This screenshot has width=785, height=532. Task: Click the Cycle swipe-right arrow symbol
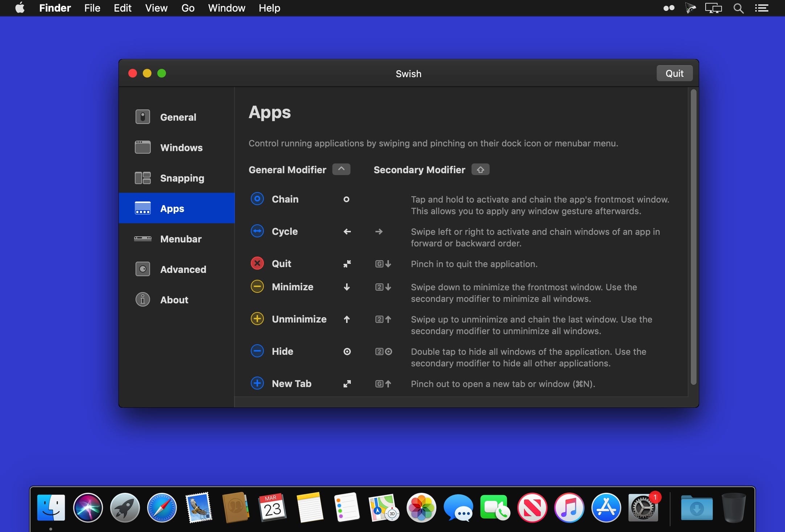click(379, 232)
